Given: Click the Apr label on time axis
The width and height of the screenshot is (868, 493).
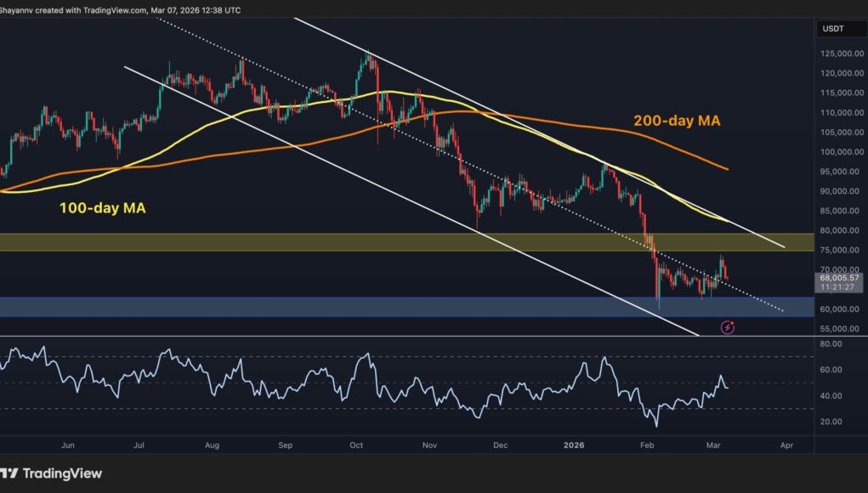Looking at the screenshot, I should 786,444.
